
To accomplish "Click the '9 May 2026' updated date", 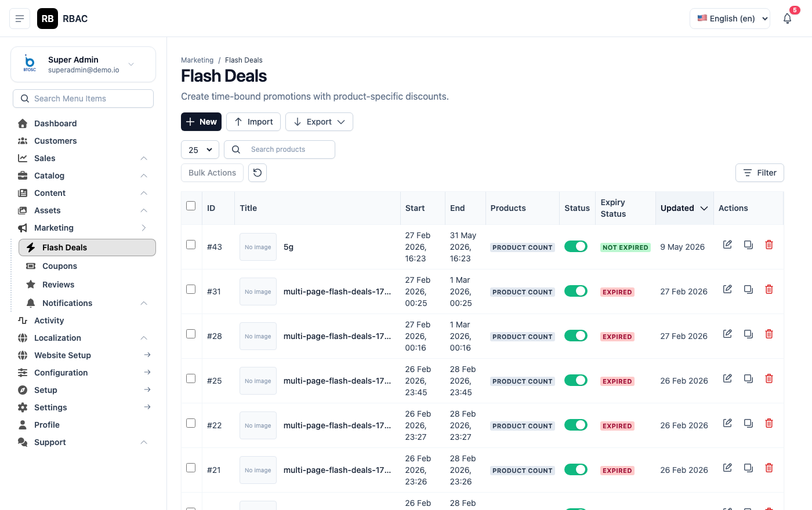I will coord(683,247).
